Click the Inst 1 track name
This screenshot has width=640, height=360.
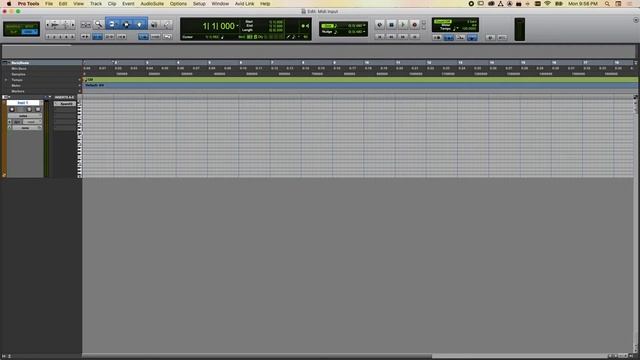[23, 103]
